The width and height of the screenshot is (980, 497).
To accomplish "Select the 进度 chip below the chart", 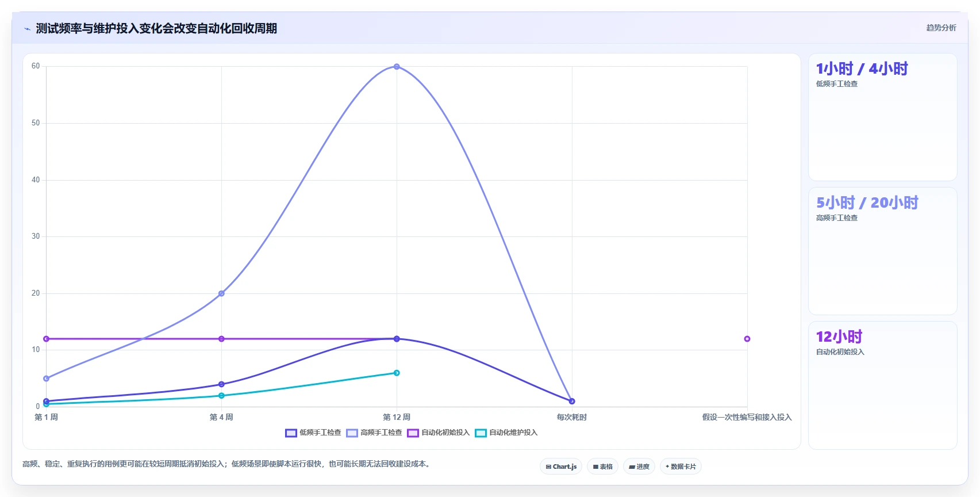I will pyautogui.click(x=639, y=467).
